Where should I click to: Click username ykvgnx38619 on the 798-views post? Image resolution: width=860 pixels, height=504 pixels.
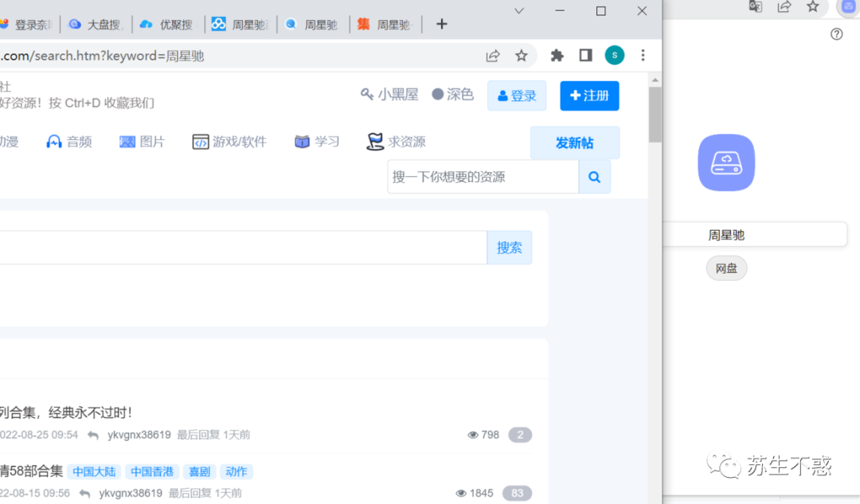coord(139,435)
